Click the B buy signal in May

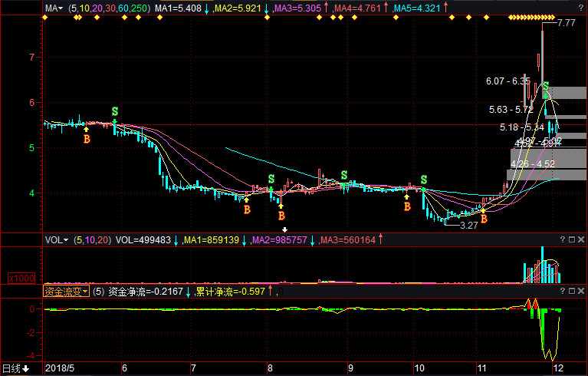(x=87, y=139)
